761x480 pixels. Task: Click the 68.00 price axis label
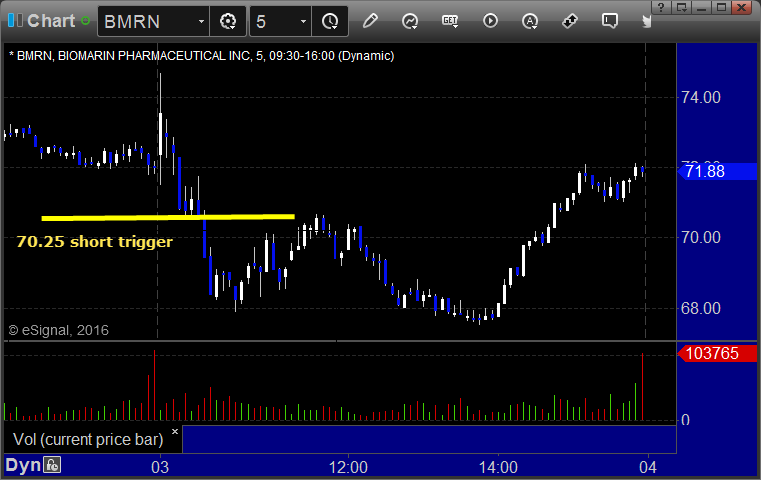pyautogui.click(x=701, y=308)
